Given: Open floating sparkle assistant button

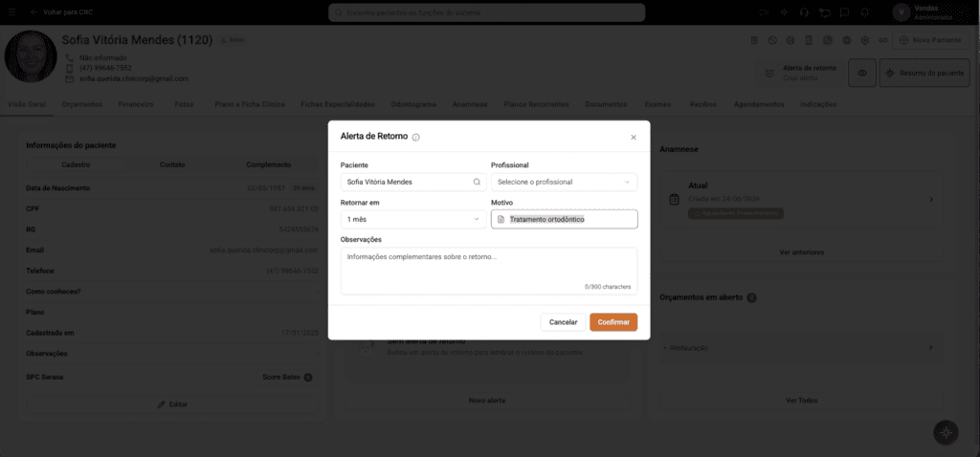Looking at the screenshot, I should [947, 432].
